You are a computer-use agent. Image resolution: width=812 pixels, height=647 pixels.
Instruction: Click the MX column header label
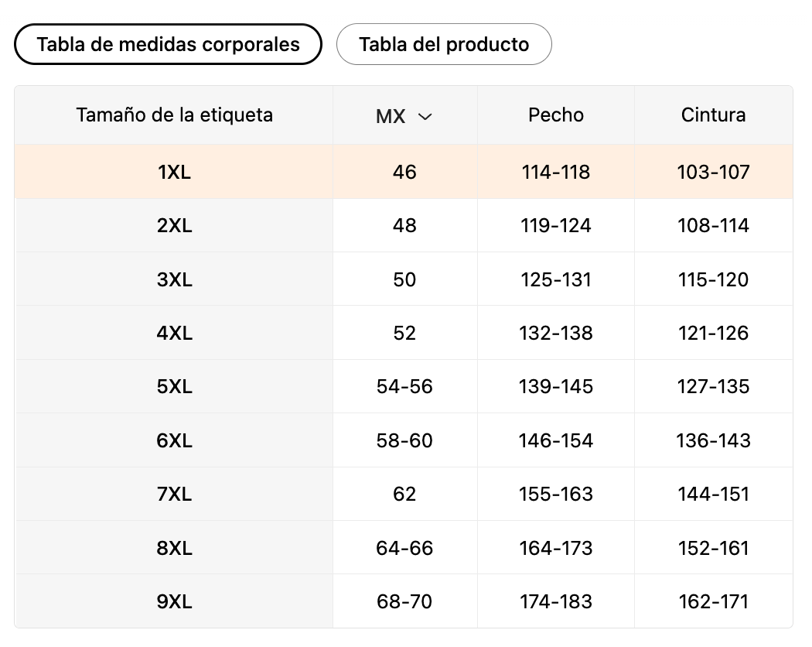point(391,117)
